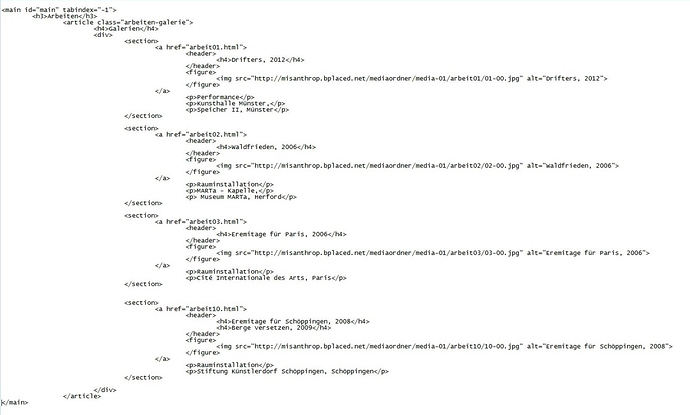
Task: Click the Kunsthalle Münster paragraph line
Action: pyautogui.click(x=235, y=103)
